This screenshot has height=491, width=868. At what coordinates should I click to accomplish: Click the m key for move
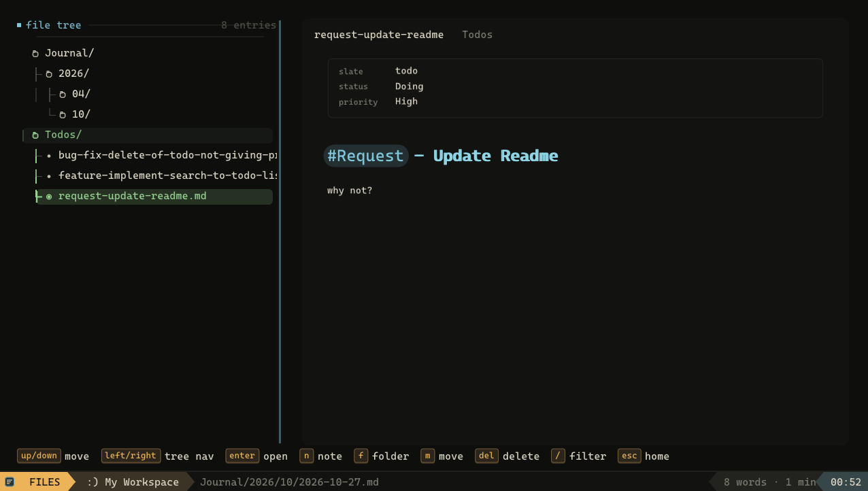click(x=427, y=456)
